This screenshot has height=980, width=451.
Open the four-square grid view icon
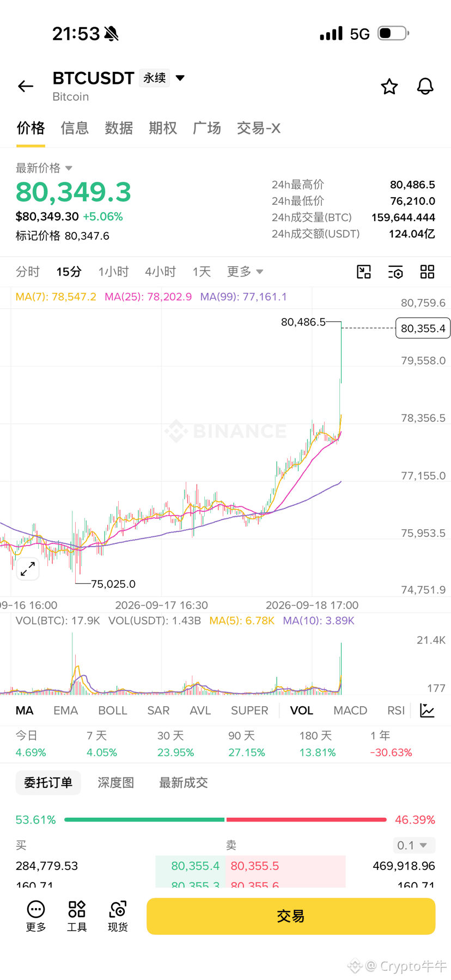[x=427, y=272]
